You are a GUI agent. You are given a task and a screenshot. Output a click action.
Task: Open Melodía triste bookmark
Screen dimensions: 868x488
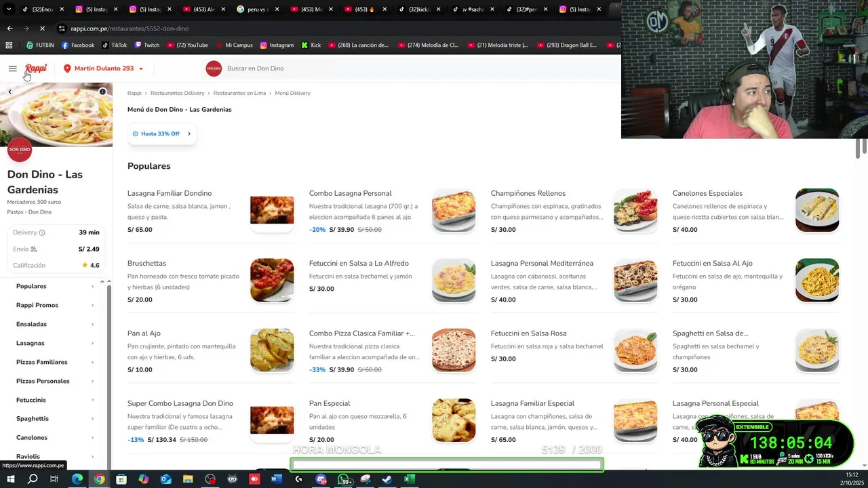coord(498,45)
